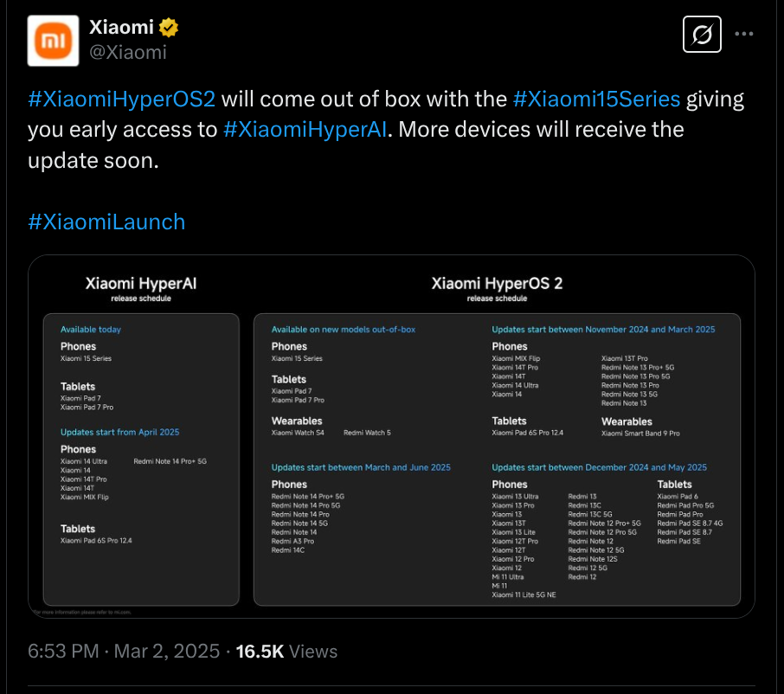Click the "Updates start between March and June" section

[x=361, y=467]
